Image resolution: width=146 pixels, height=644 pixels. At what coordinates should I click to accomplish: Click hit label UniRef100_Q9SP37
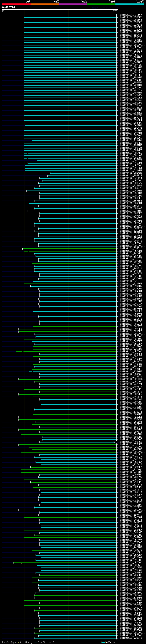131,115
